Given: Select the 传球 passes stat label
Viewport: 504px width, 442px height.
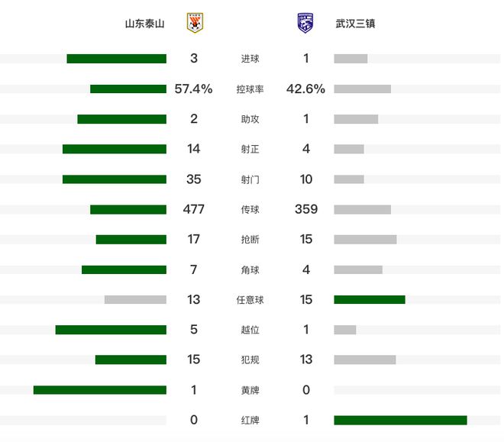Looking at the screenshot, I should coord(250,209).
